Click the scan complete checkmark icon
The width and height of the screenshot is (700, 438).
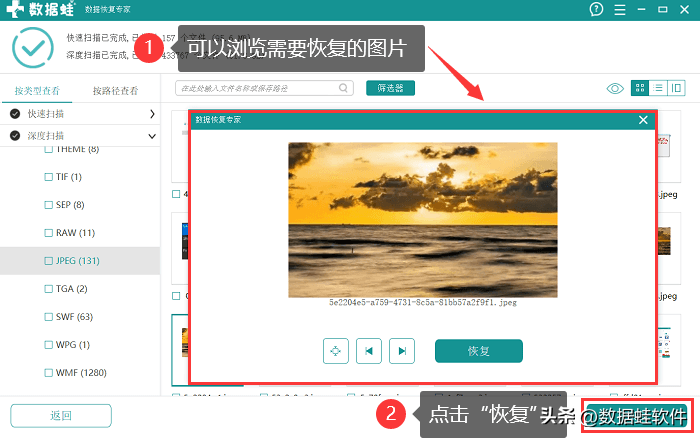coord(33,47)
